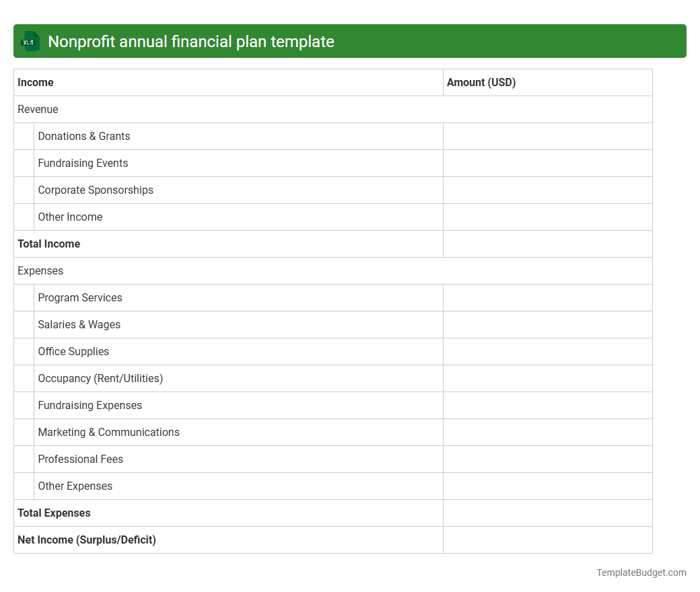
Task: Select the Other Income row
Action: coord(70,217)
